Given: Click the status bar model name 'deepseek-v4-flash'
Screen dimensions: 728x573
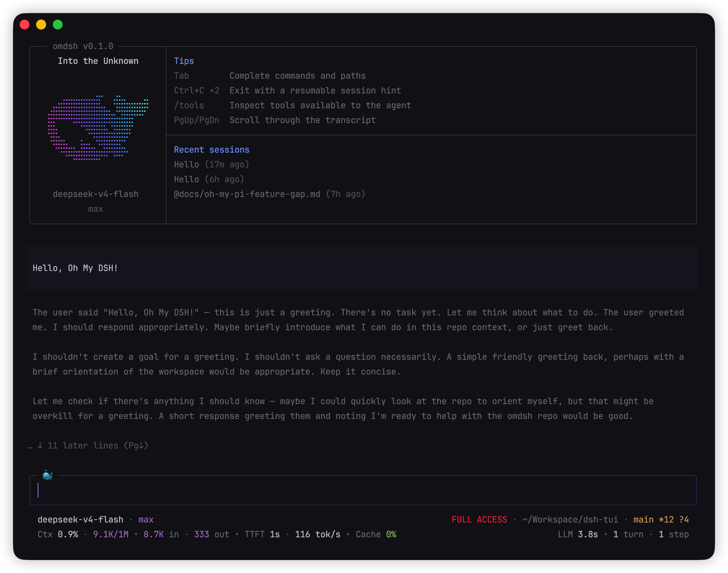Looking at the screenshot, I should point(80,520).
